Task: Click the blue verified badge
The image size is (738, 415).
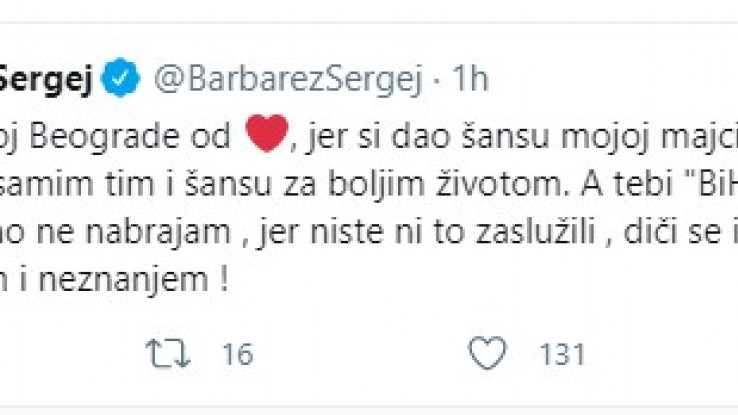Action: [x=122, y=80]
